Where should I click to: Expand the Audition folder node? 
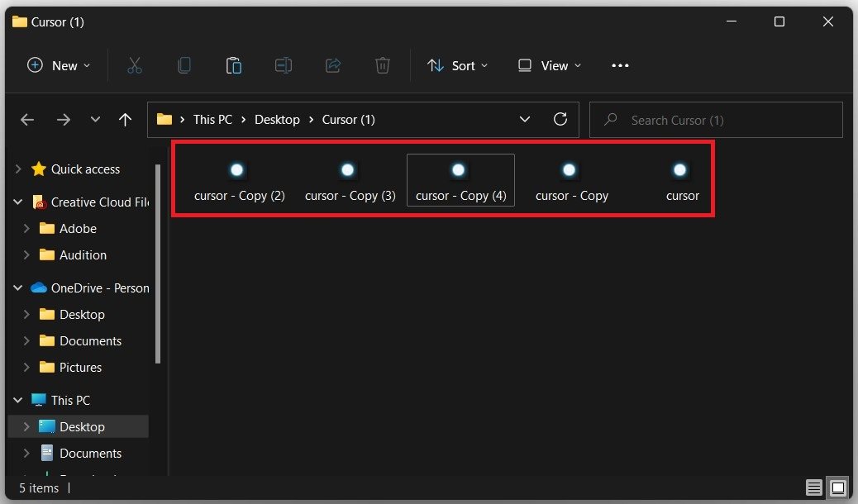point(26,254)
